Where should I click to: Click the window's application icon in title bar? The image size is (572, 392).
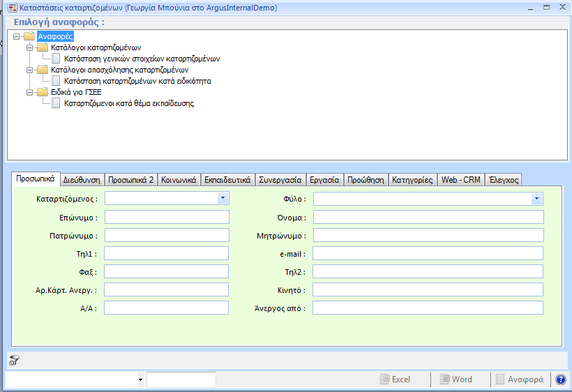13,8
